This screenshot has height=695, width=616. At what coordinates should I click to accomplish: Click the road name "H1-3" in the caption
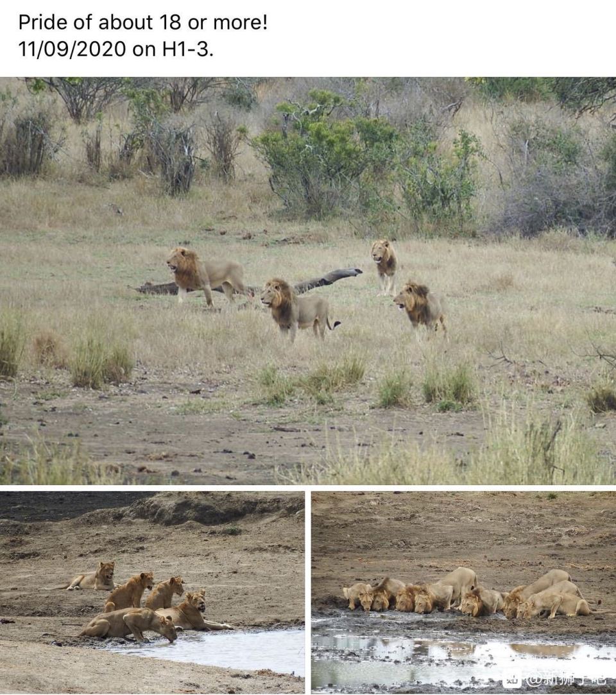click(185, 48)
